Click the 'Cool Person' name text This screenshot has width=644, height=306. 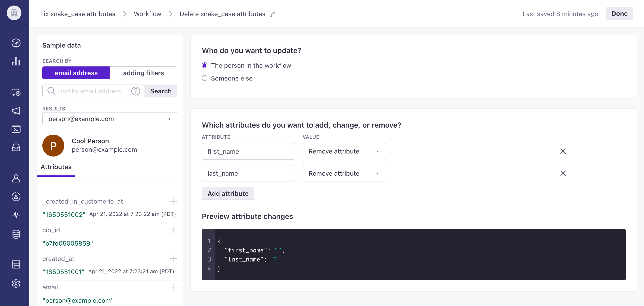tap(90, 141)
